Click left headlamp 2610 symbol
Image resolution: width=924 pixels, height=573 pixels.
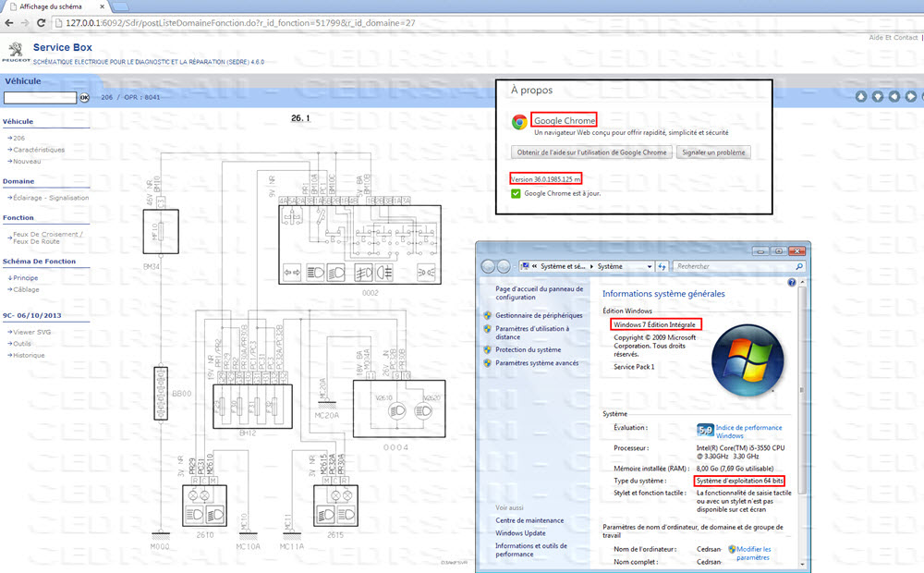point(204,506)
